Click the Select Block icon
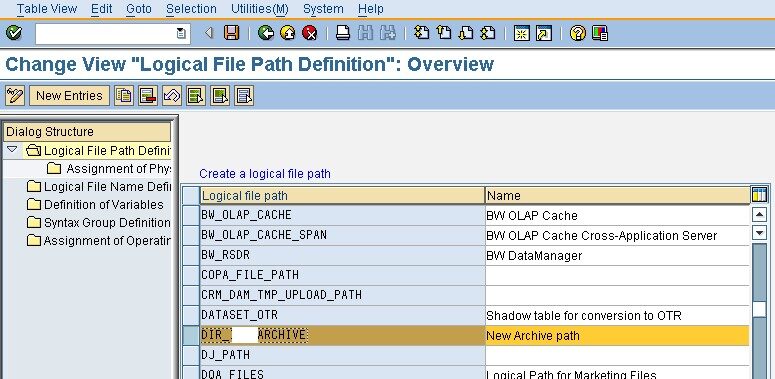775x379 pixels. [220, 95]
